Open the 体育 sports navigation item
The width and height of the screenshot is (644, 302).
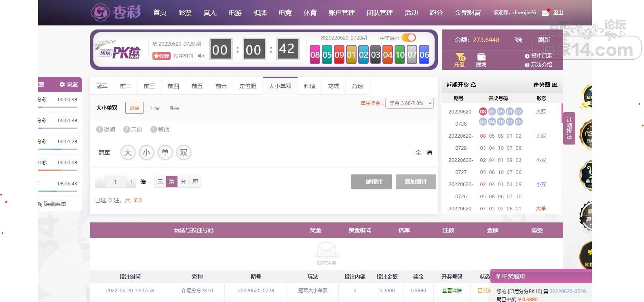(x=310, y=13)
